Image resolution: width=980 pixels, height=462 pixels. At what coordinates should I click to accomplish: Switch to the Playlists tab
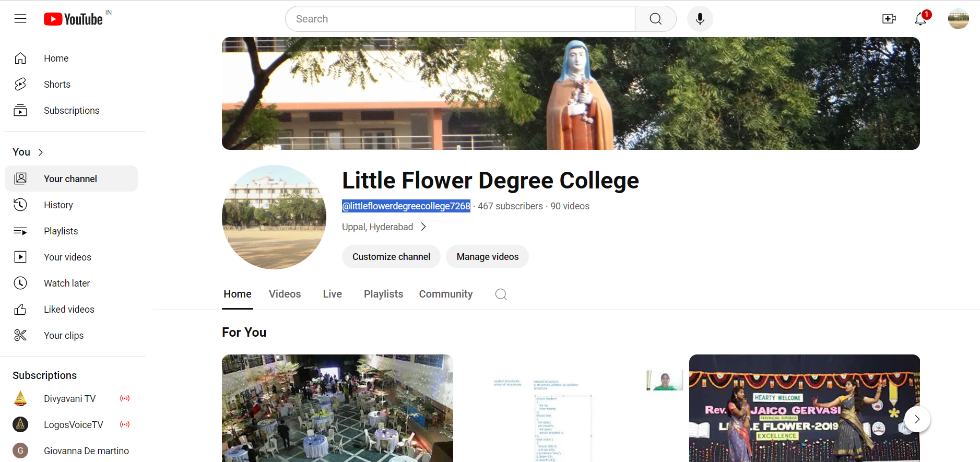(x=383, y=294)
